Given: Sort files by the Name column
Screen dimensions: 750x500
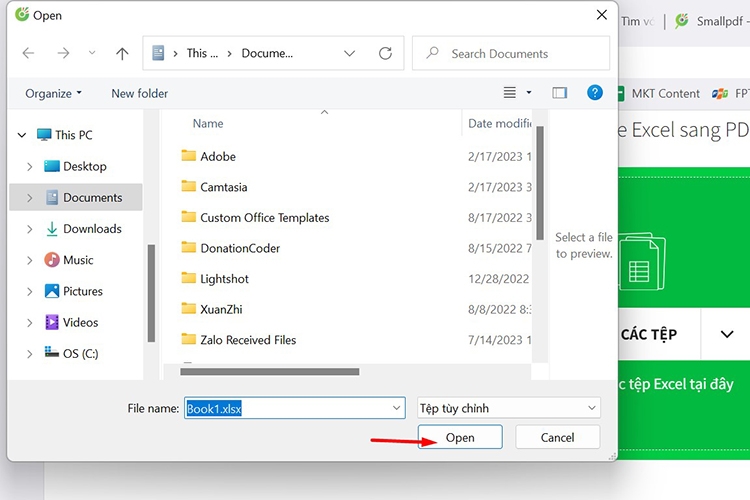Looking at the screenshot, I should [208, 123].
